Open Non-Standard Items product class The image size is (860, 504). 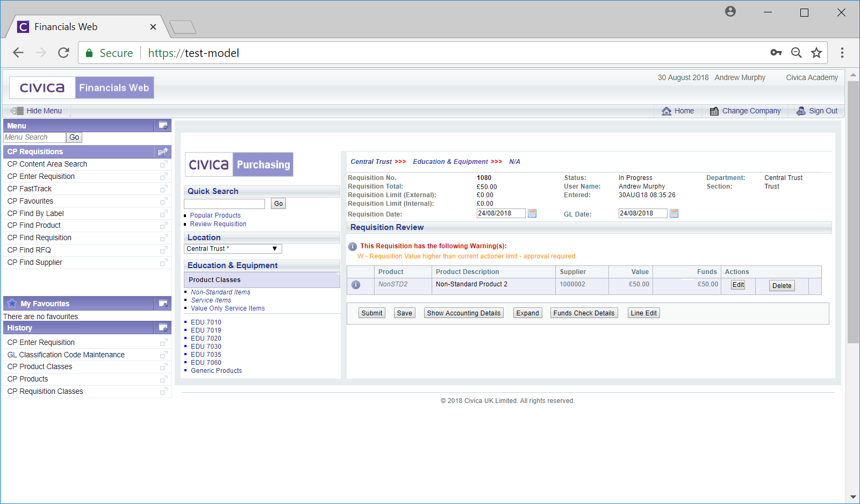pos(220,292)
